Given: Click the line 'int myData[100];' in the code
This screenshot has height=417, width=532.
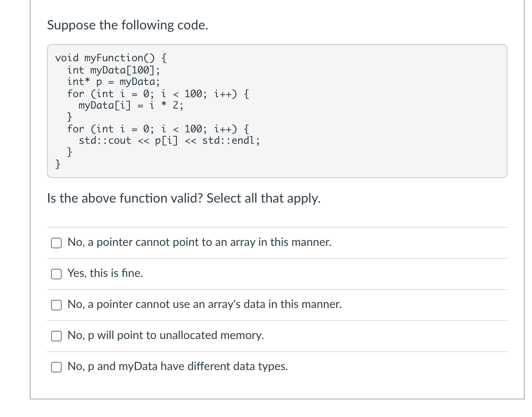Looking at the screenshot, I should (x=113, y=70).
